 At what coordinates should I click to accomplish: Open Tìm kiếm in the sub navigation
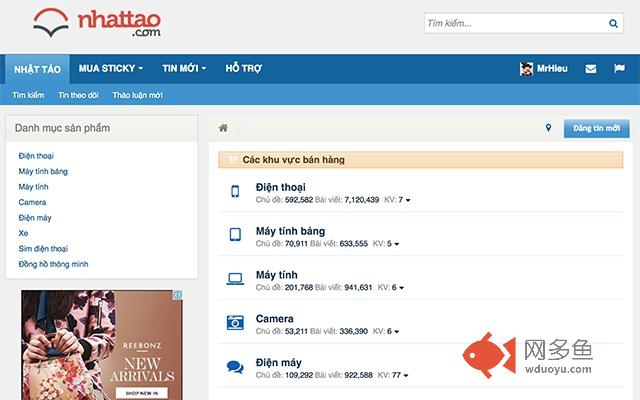click(28, 95)
